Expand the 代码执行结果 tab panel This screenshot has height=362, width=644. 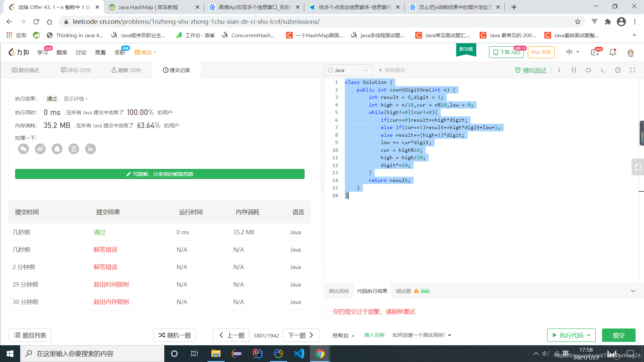click(633, 291)
